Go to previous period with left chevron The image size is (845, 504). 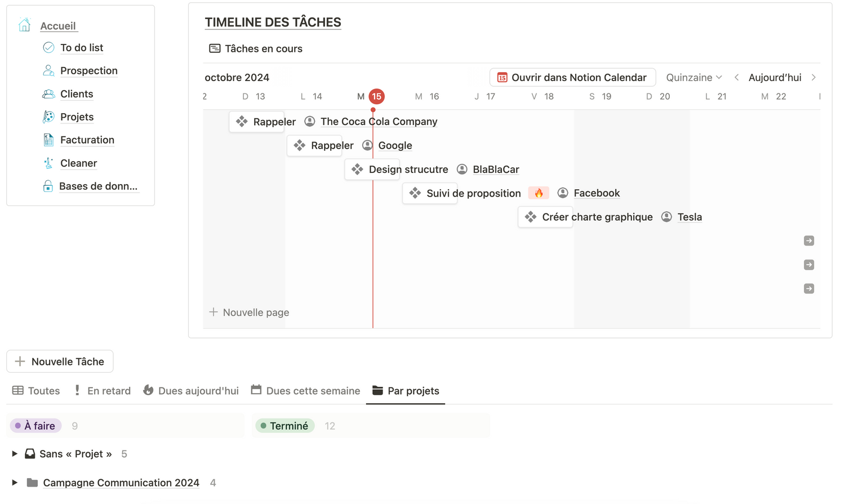(x=736, y=78)
